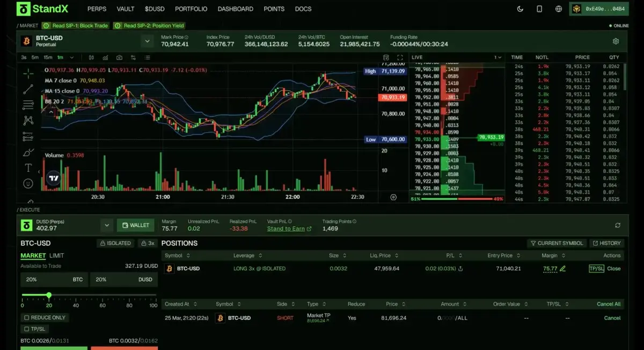
Task: Take a chart snapshot with camera icon
Action: click(119, 57)
